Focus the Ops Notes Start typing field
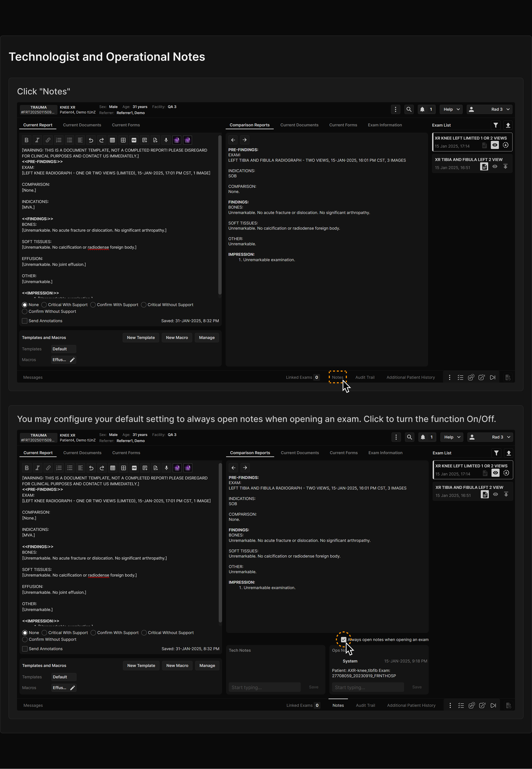The height and width of the screenshot is (769, 532). coord(368,687)
